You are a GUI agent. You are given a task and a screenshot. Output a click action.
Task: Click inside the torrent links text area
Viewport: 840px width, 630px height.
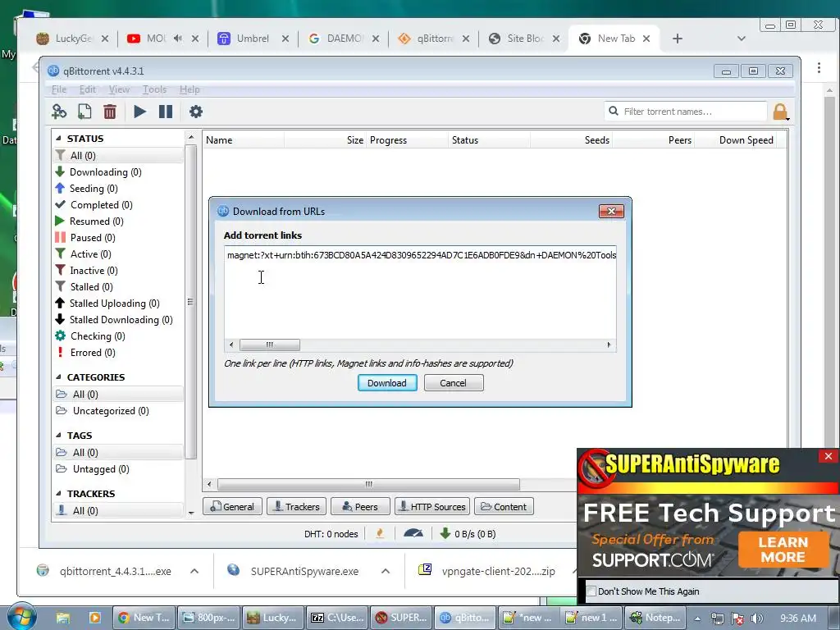(420, 293)
